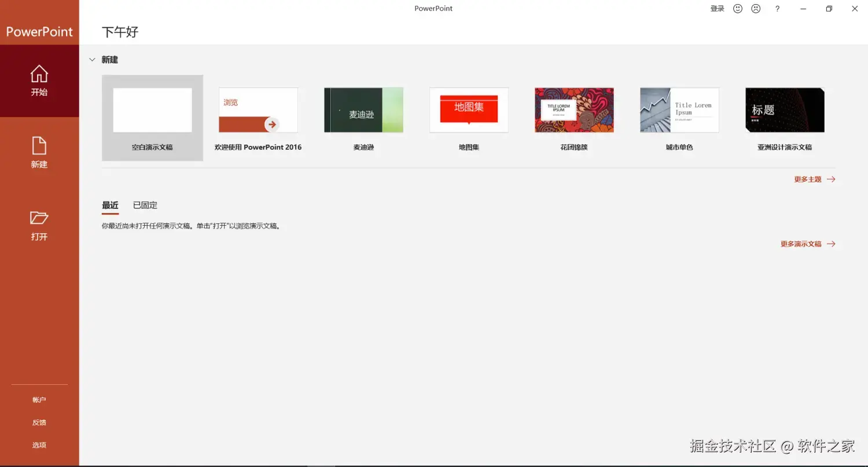The image size is (868, 467).
Task: Open 选项 in the sidebar
Action: click(x=39, y=445)
